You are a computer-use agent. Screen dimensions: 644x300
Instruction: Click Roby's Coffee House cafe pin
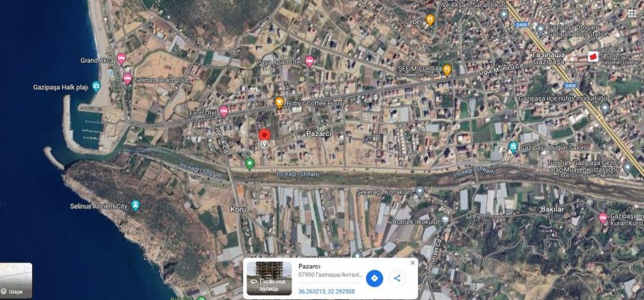pyautogui.click(x=280, y=102)
